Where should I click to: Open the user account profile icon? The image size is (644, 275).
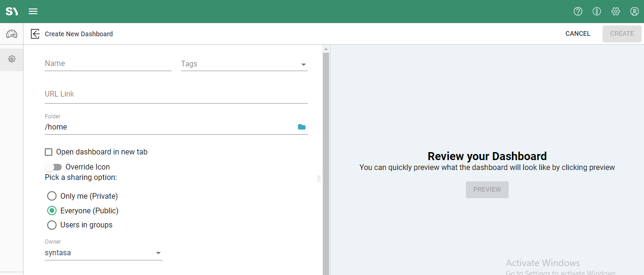pyautogui.click(x=635, y=11)
